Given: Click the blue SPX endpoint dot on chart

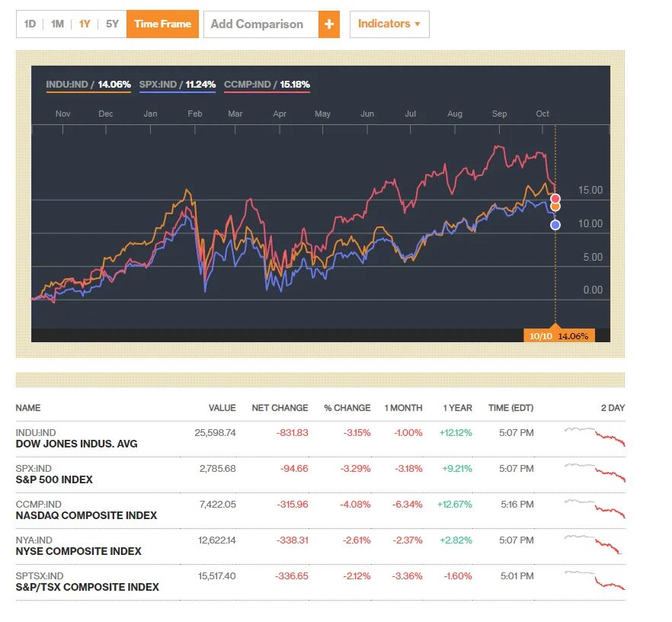Looking at the screenshot, I should (555, 225).
